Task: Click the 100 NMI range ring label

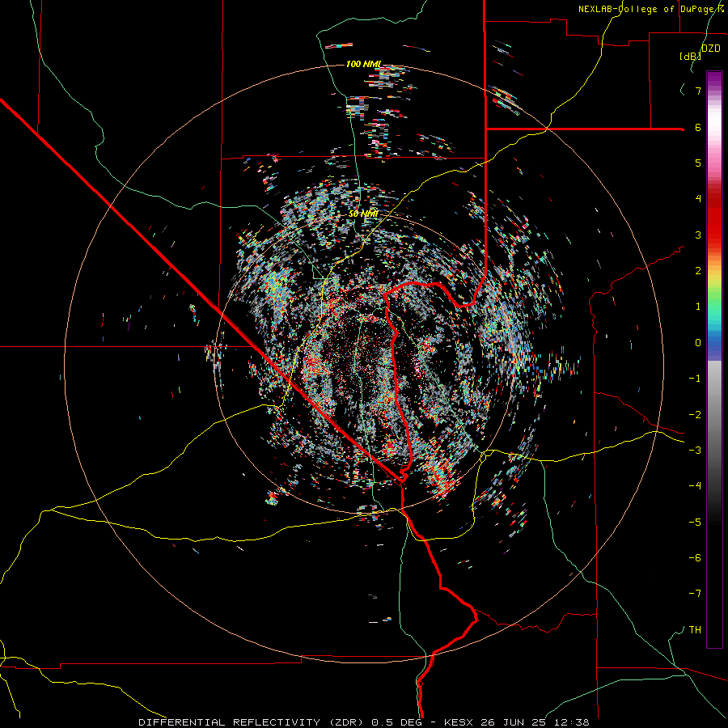Action: click(364, 64)
